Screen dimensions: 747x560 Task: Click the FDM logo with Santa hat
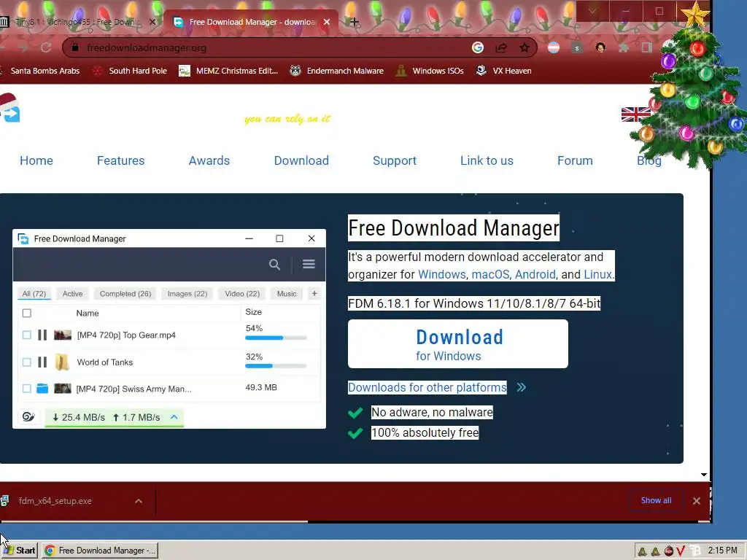(x=9, y=108)
